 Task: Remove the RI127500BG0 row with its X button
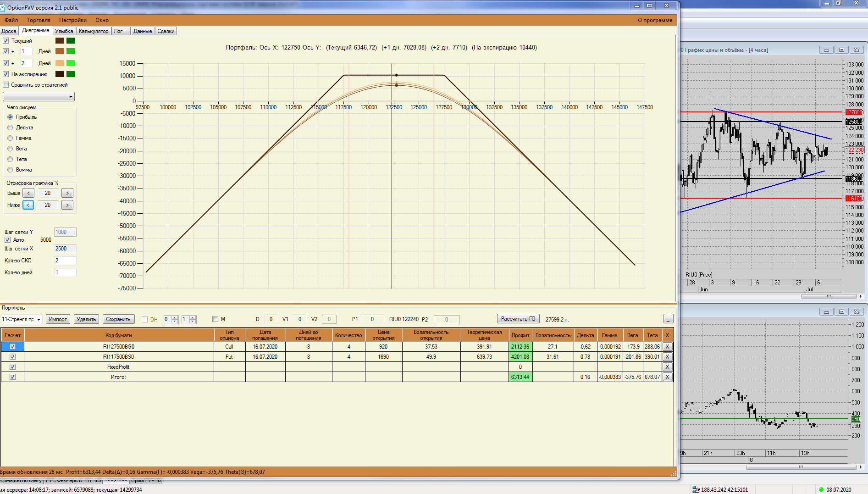pyautogui.click(x=667, y=347)
